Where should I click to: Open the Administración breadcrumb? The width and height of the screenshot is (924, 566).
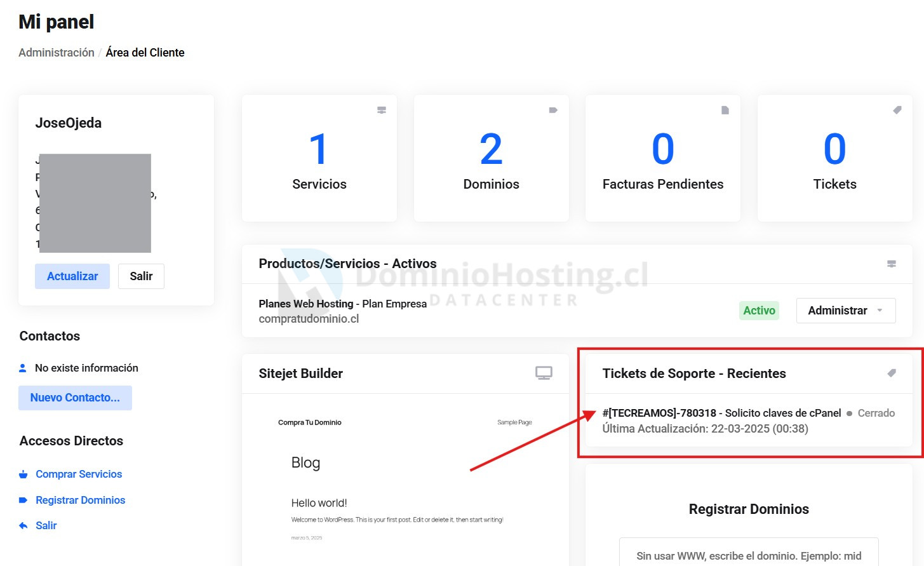(57, 53)
